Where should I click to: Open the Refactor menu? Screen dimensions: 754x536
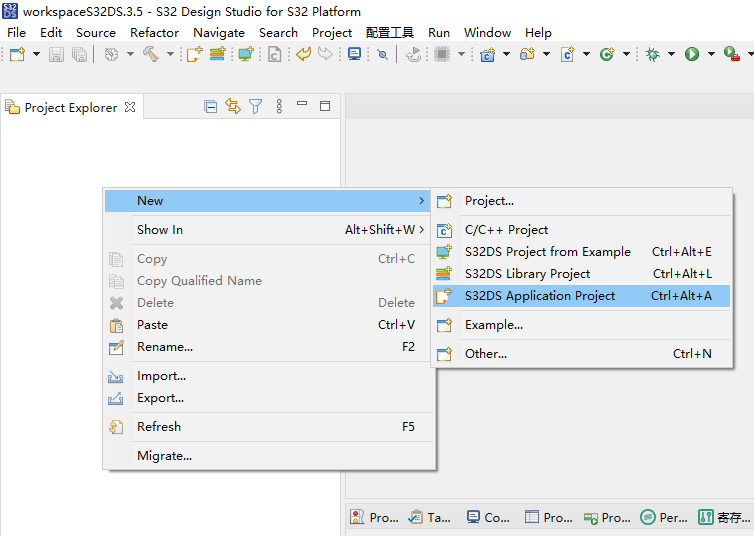click(154, 33)
